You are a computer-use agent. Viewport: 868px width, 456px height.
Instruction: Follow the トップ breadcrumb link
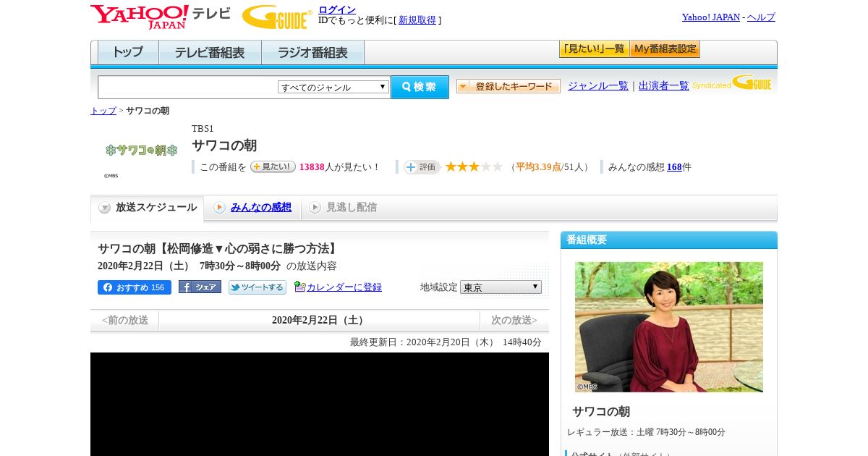point(103,111)
